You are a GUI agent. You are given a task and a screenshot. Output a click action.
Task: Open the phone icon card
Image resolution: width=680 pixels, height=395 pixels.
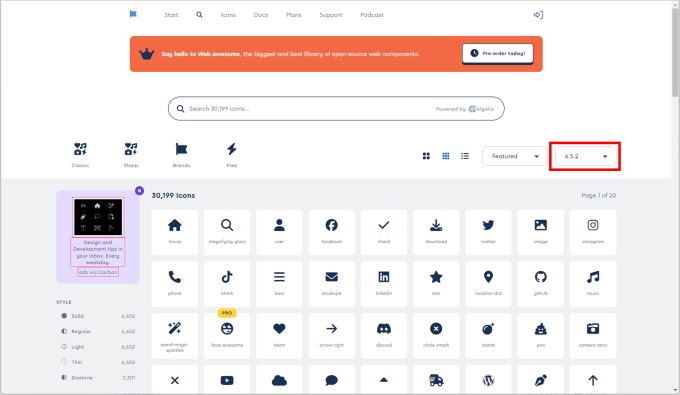[x=175, y=284]
